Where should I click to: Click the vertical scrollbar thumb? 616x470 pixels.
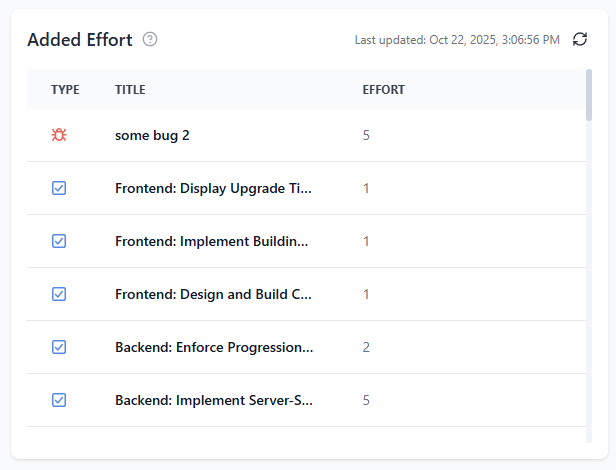[589, 95]
